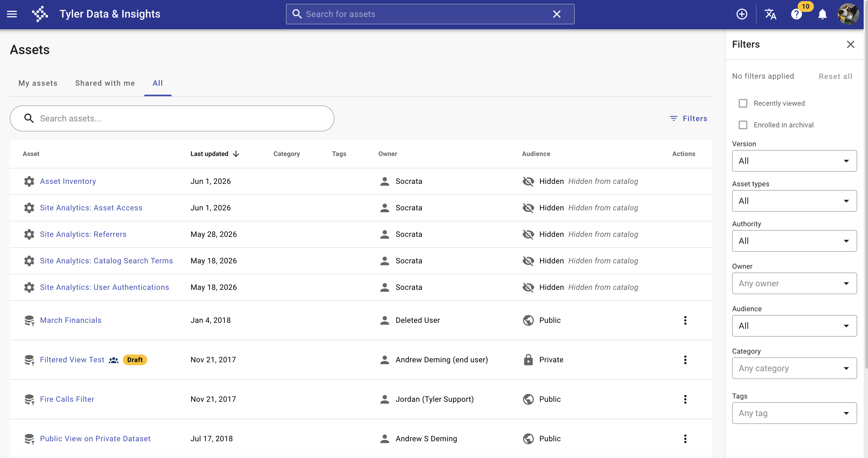Click the gear icon beside Asset Inventory
Image resolution: width=868 pixels, height=458 pixels.
(29, 181)
